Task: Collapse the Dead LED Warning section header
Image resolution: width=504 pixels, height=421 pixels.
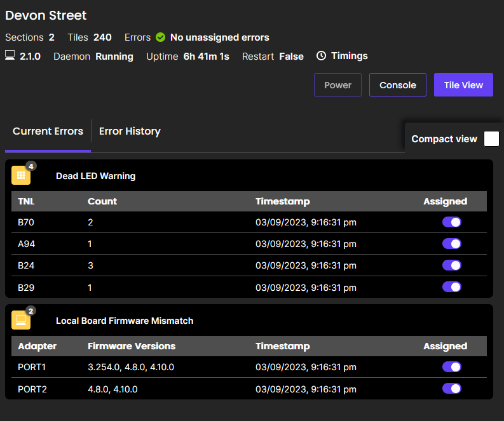Action: click(95, 176)
